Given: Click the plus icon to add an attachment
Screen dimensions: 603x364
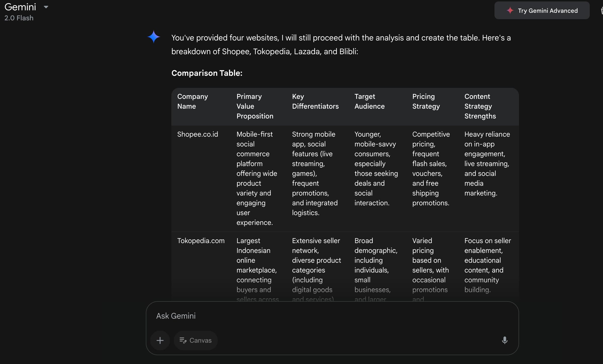Looking at the screenshot, I should click(x=160, y=340).
